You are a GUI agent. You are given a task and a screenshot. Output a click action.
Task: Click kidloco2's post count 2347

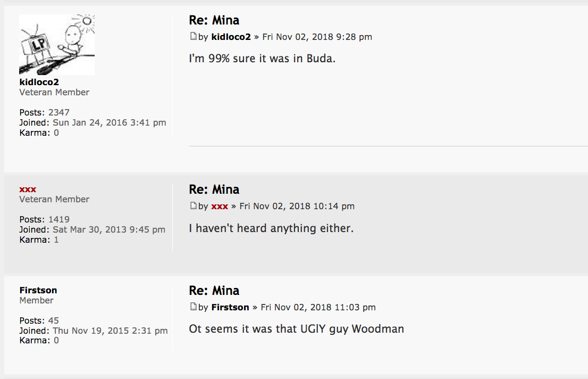[x=59, y=112]
